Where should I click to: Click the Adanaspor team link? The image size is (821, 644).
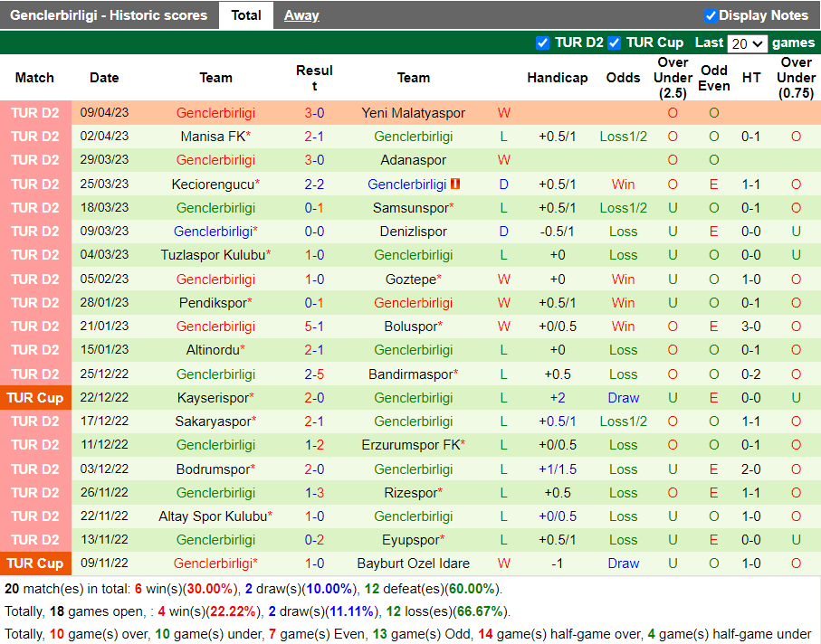(414, 160)
